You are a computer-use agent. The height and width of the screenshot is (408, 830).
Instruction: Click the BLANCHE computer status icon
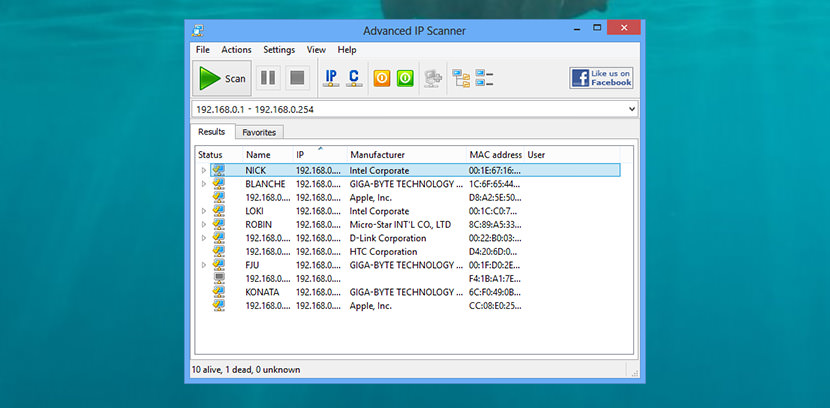(x=219, y=184)
